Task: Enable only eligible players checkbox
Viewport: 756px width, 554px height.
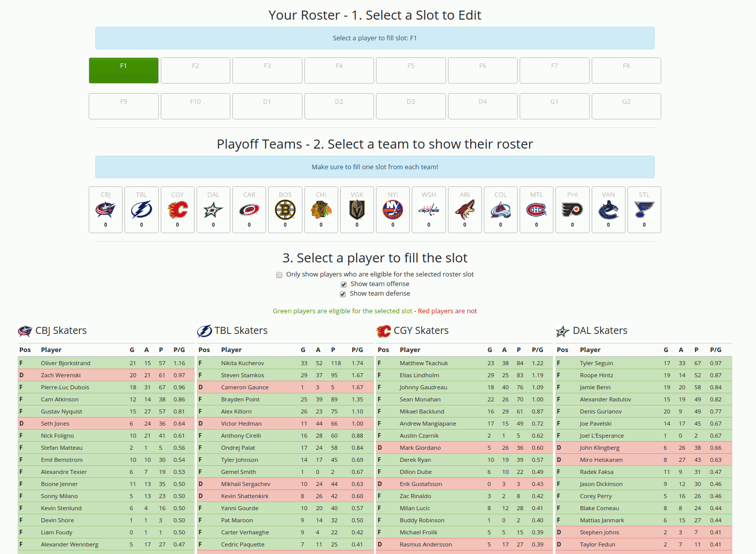Action: (279, 275)
